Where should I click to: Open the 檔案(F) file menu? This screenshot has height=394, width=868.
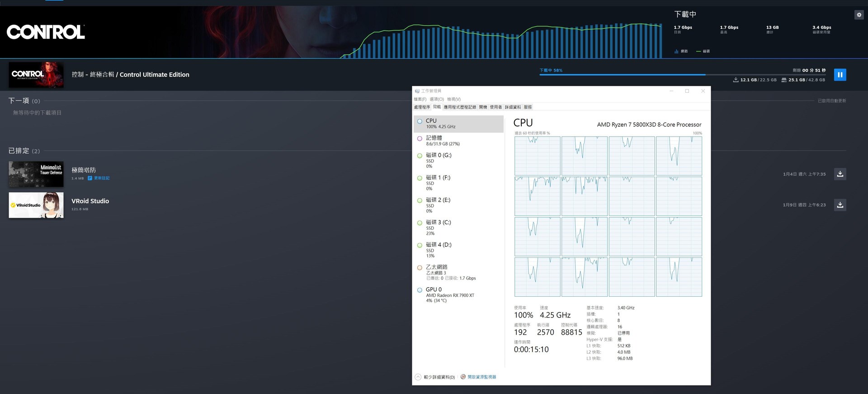[x=420, y=99]
